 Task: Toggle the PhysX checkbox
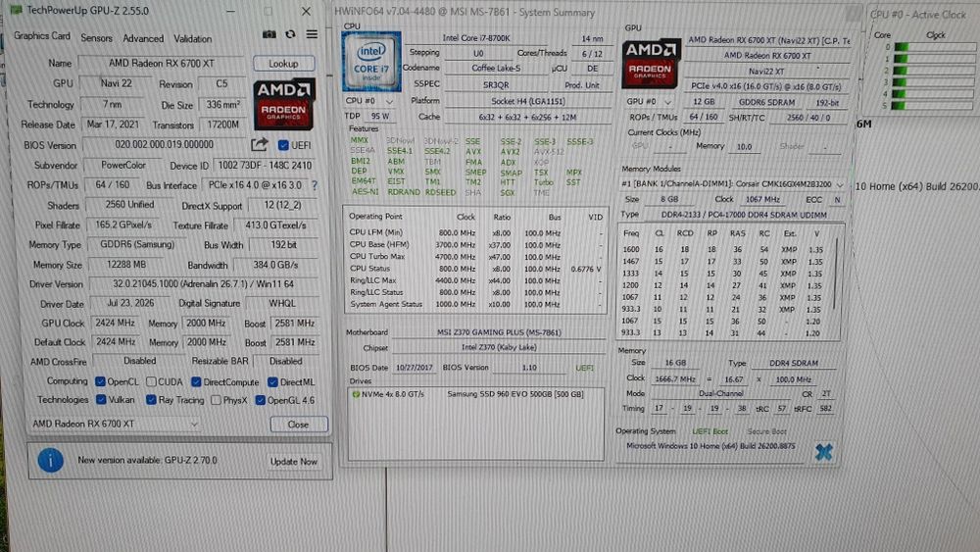pyautogui.click(x=216, y=400)
